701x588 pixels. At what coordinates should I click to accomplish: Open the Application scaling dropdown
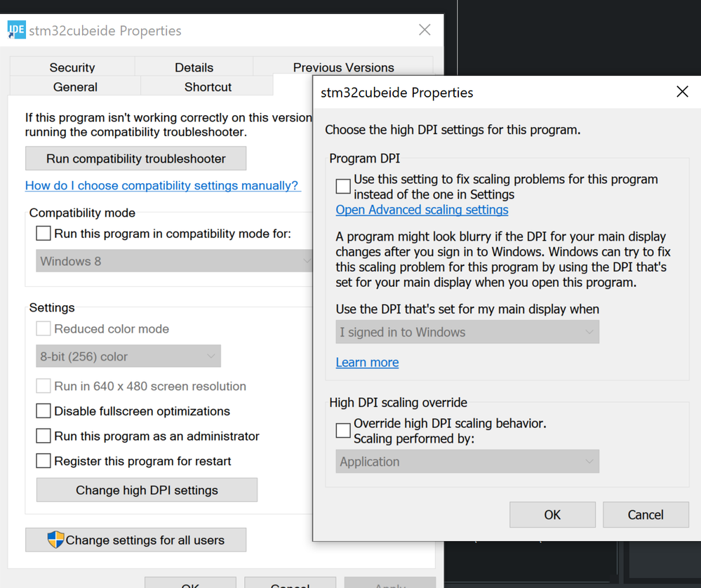tap(467, 462)
